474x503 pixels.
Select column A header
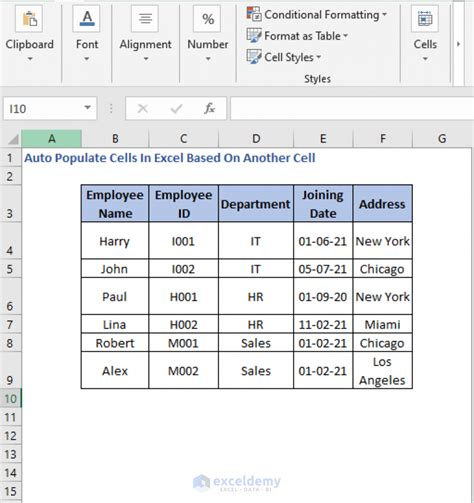coord(52,138)
